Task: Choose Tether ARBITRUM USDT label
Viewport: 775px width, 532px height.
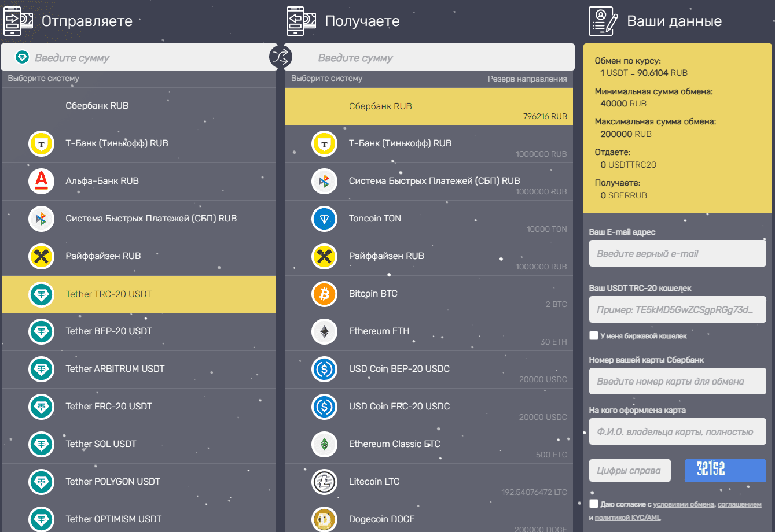Action: click(115, 369)
